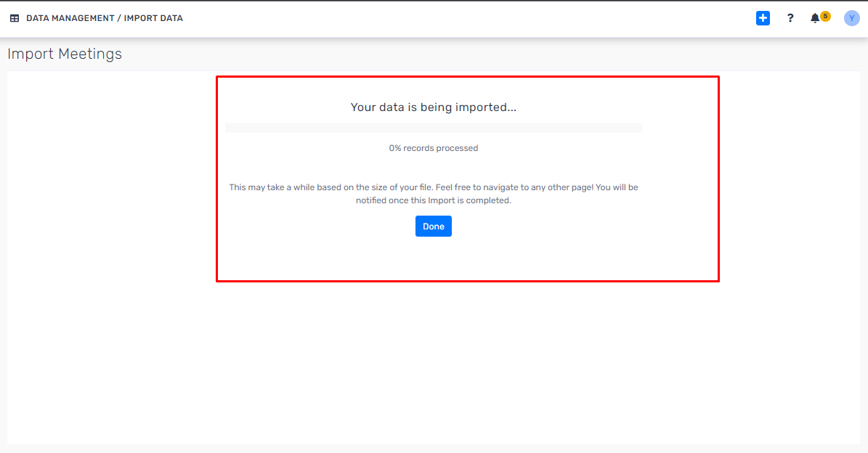Click the empty header bar area
Viewport: 868px width, 453px height.
click(x=465, y=18)
